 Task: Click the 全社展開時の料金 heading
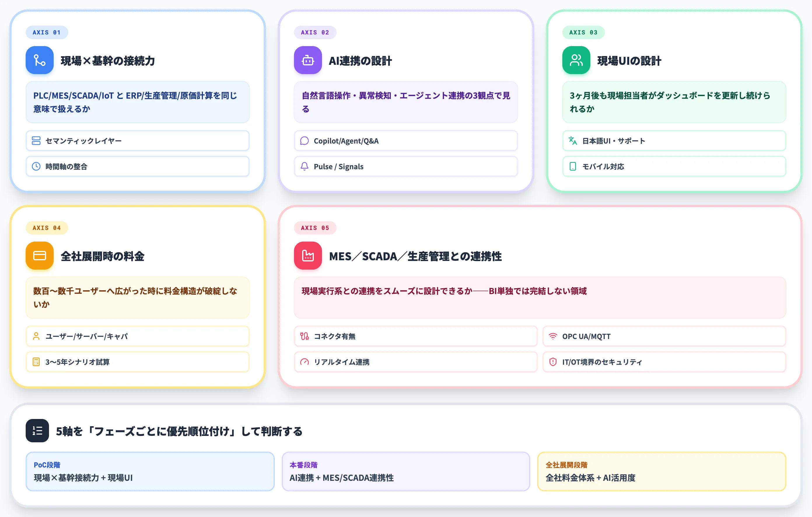click(102, 256)
